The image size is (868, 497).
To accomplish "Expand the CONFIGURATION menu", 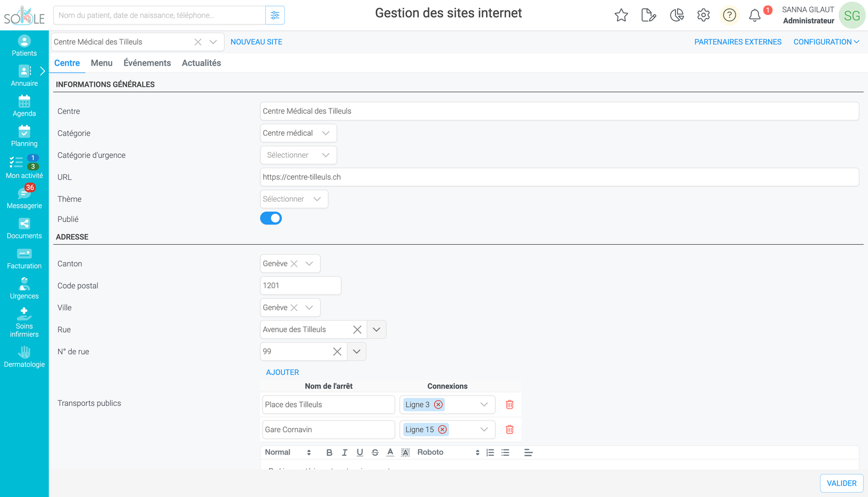I will click(826, 42).
